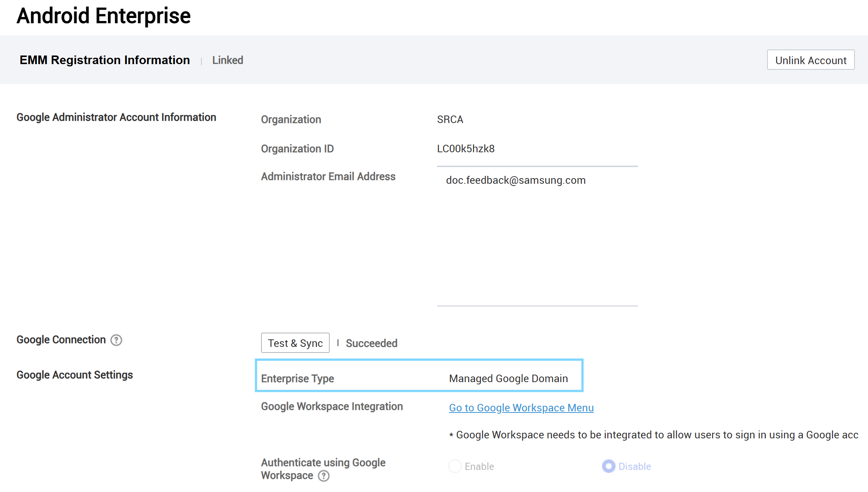The width and height of the screenshot is (868, 492).
Task: Click the Google Administrator Account Information heading
Action: 116,117
